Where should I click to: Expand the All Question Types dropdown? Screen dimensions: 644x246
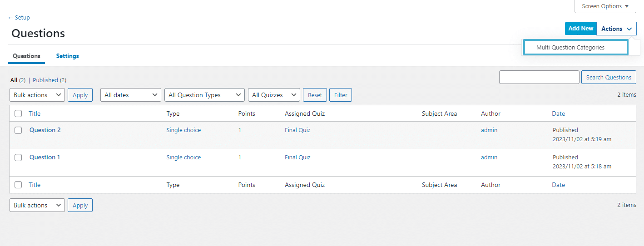point(204,95)
